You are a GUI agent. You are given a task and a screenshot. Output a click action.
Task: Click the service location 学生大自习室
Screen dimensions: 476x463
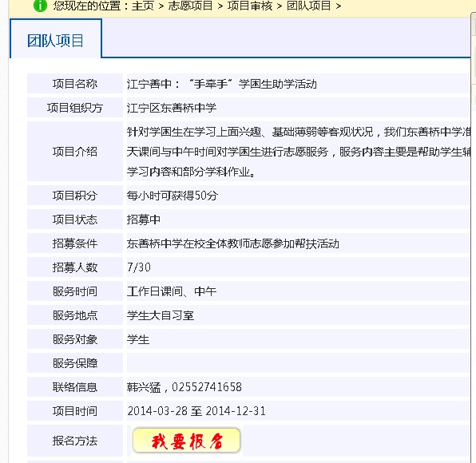[161, 315]
